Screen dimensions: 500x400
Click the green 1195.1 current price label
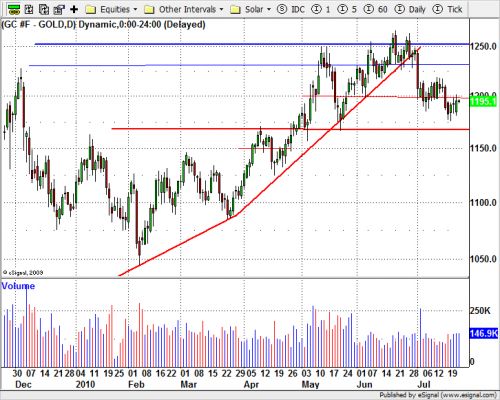click(x=483, y=101)
